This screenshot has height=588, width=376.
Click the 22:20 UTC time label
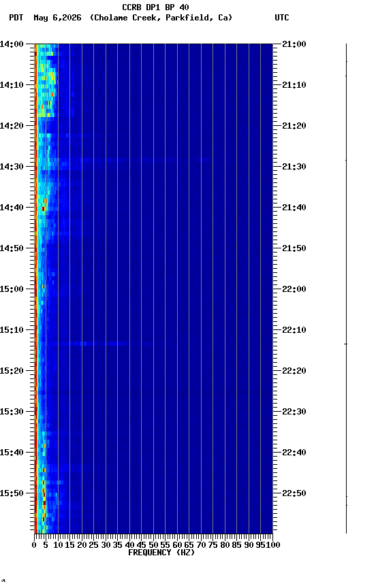tap(294, 371)
